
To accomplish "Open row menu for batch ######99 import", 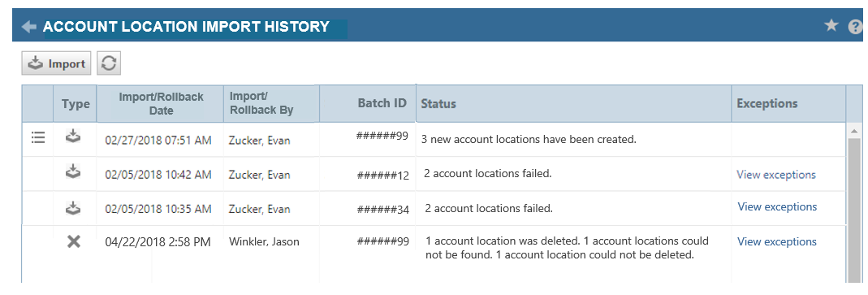I will [x=37, y=137].
